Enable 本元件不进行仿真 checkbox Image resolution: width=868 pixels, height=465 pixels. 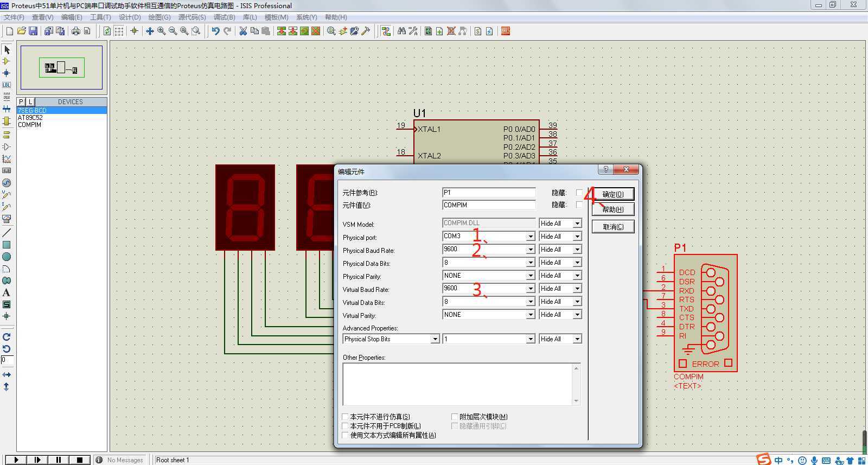click(345, 417)
